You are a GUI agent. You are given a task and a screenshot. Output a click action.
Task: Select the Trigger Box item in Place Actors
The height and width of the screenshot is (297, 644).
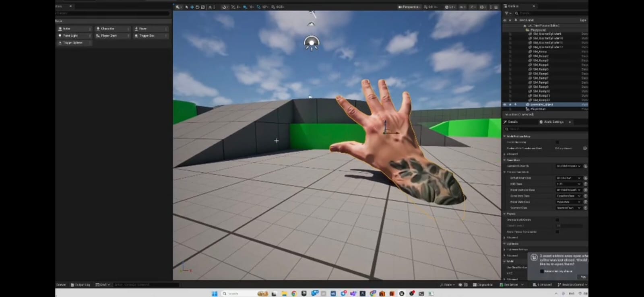pyautogui.click(x=150, y=36)
